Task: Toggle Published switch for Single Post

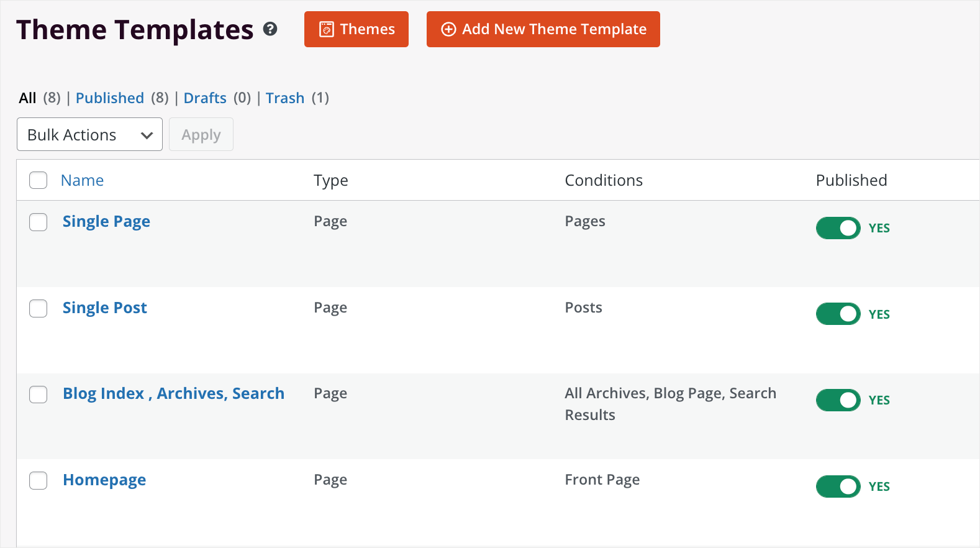Action: (838, 314)
